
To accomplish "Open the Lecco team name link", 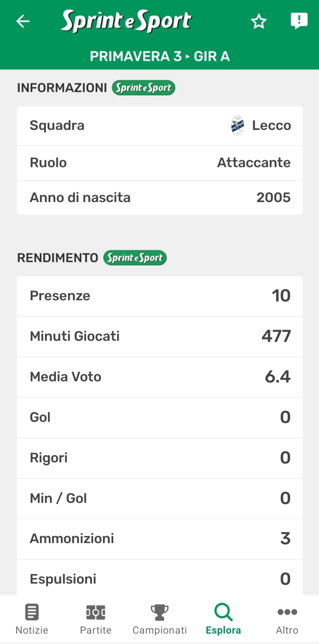I will 271,126.
